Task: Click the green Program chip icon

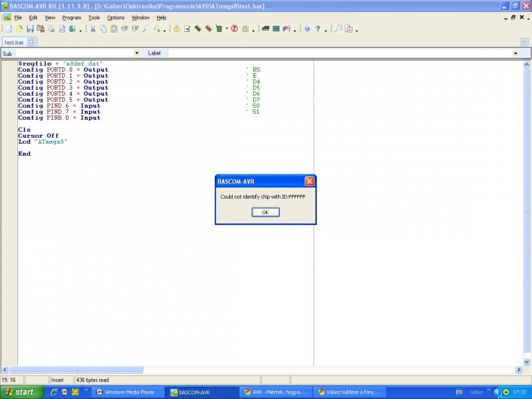Action: (x=219, y=29)
